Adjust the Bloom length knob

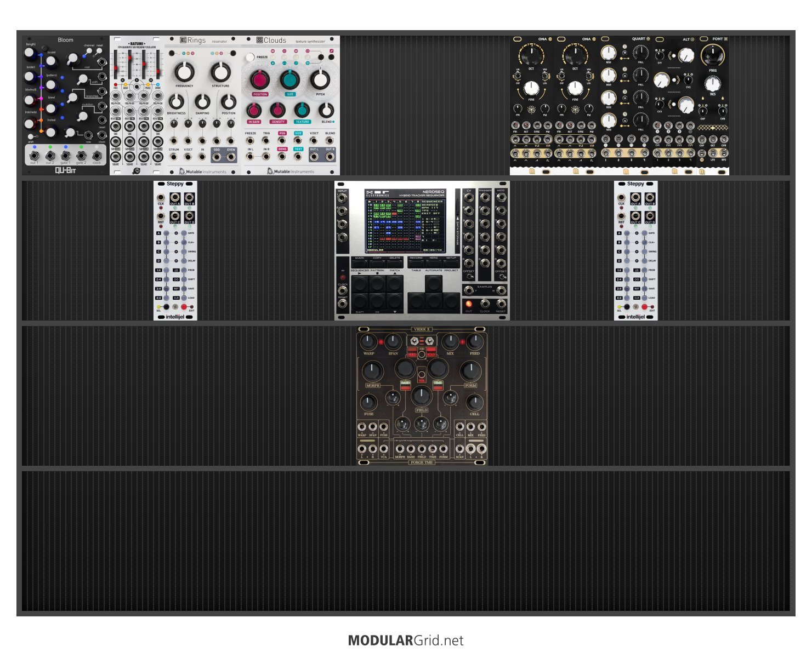(30, 53)
